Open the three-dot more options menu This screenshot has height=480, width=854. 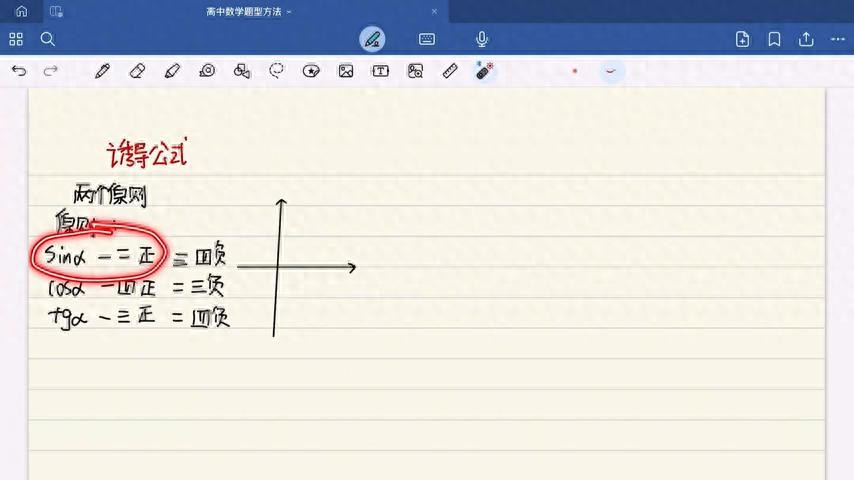point(838,39)
